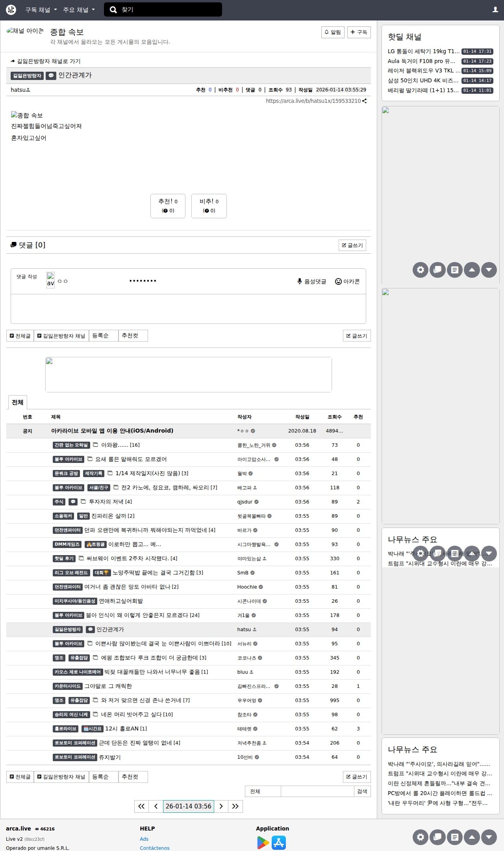Open 길잃은방랑자 채널 tab below comment box

[x=61, y=336]
